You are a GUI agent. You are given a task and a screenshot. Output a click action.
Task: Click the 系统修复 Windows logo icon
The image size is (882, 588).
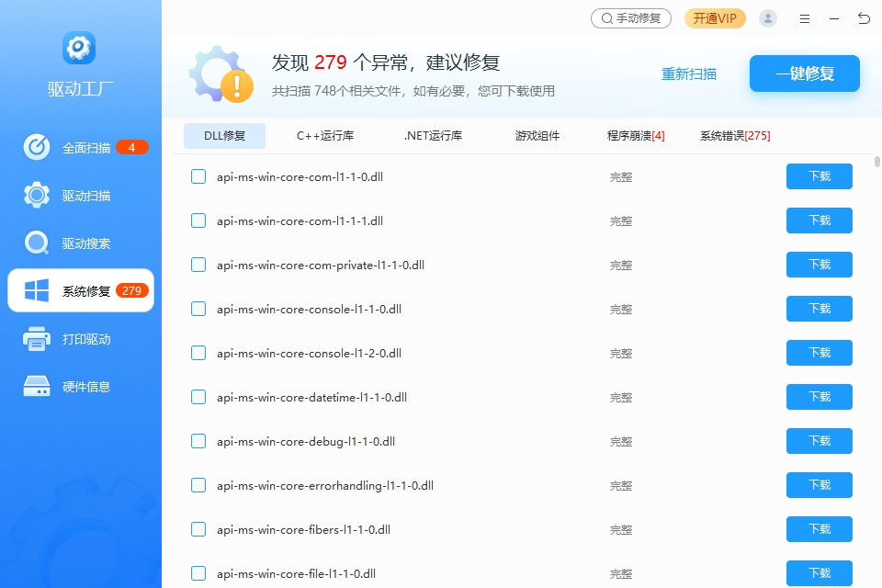pyautogui.click(x=37, y=291)
